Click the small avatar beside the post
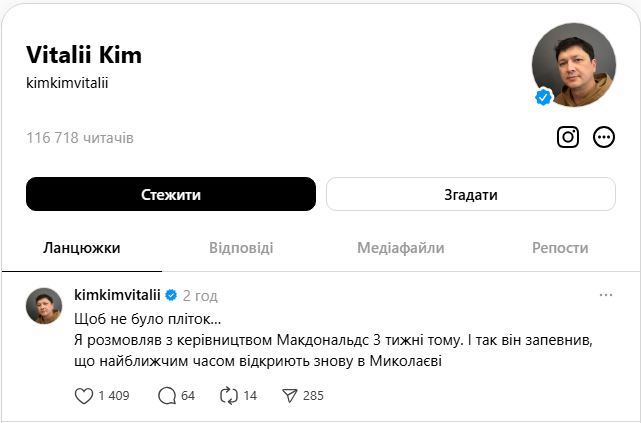The width and height of the screenshot is (641, 423). point(45,308)
